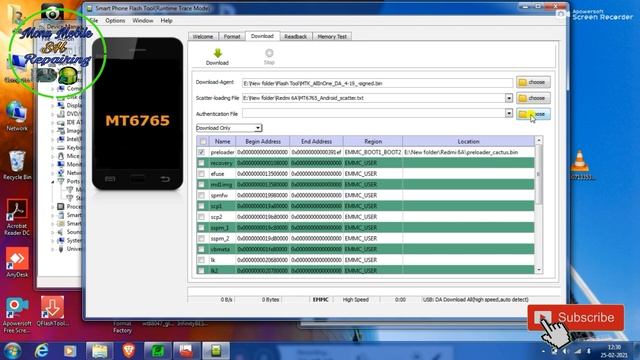Click the Apowersoft Free Screen Recorder icon
640x360 pixels.
click(x=17, y=315)
